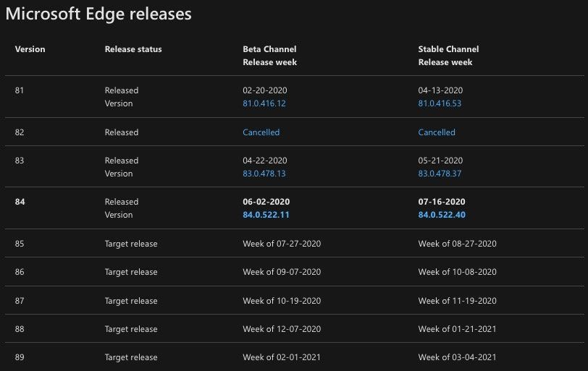Click the Stable Channel Cancelled link for version 82

437,132
